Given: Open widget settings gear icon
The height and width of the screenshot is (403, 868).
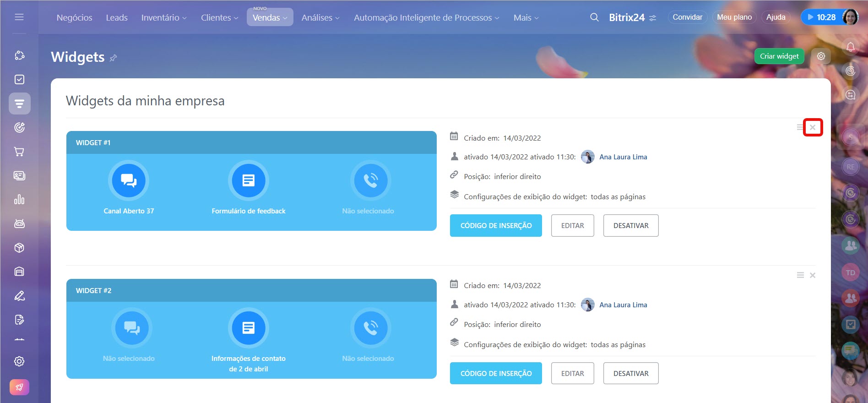Looking at the screenshot, I should [x=821, y=56].
